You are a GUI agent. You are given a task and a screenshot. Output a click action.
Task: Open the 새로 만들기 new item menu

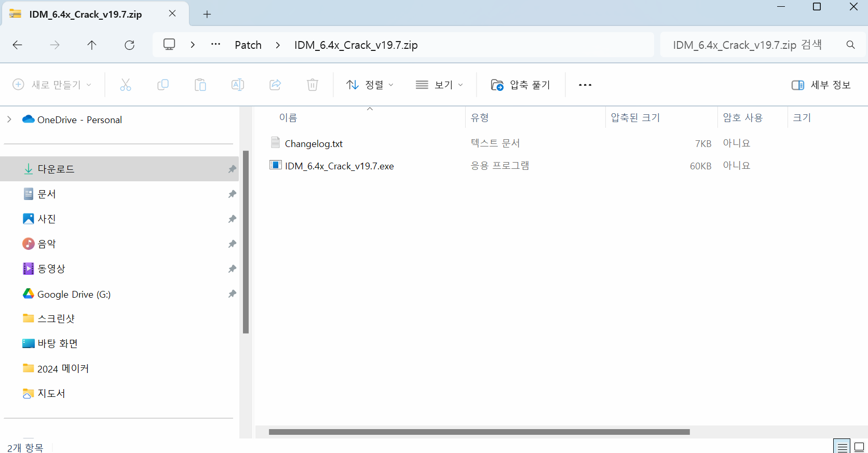[x=52, y=85]
